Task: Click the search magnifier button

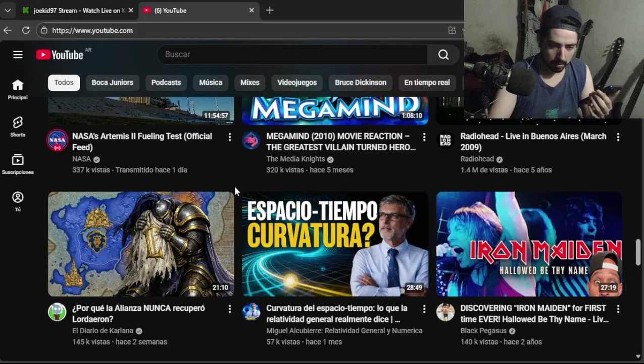Action: pos(443,55)
